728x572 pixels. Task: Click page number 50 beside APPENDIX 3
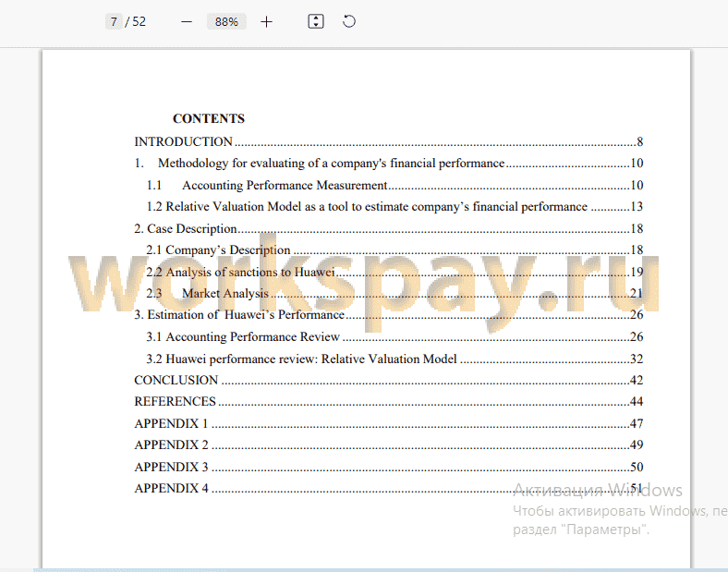pos(637,467)
